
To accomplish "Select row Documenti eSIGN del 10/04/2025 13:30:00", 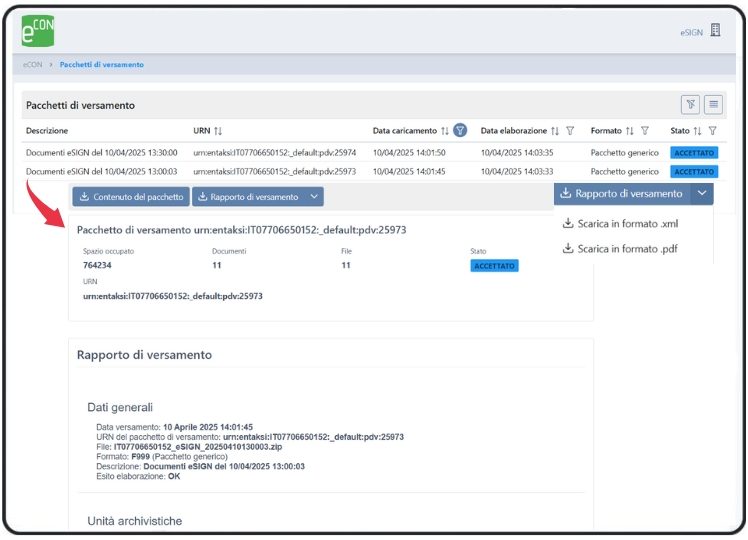I will (x=374, y=153).
